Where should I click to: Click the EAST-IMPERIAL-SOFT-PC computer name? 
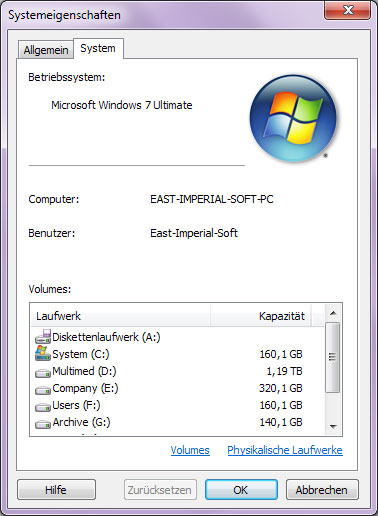tap(212, 199)
